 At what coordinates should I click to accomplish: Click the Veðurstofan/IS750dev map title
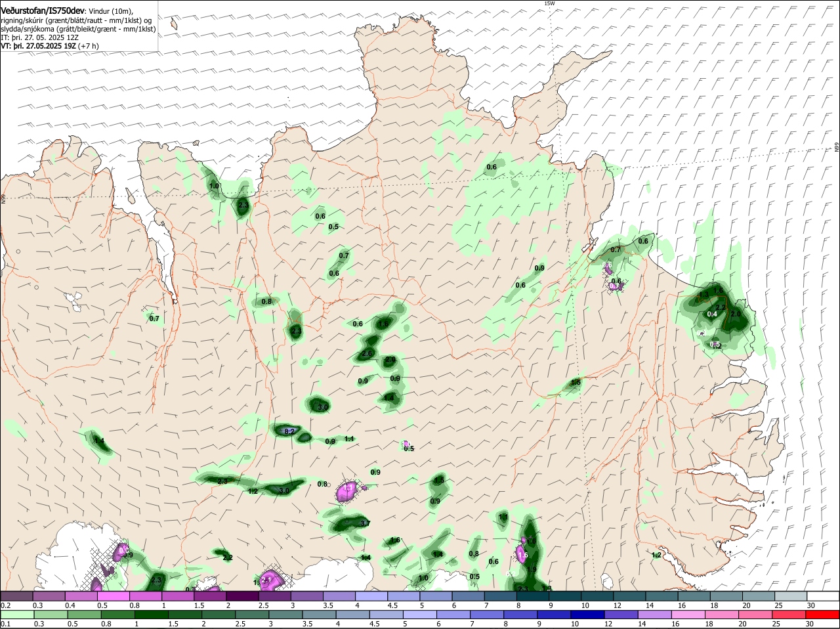43,11
